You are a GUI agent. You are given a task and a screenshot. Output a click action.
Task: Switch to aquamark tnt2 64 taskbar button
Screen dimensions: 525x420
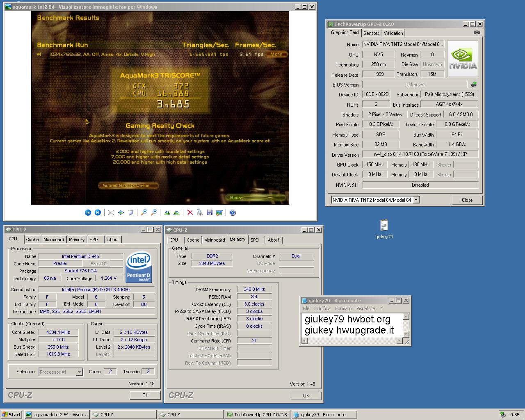(57, 415)
